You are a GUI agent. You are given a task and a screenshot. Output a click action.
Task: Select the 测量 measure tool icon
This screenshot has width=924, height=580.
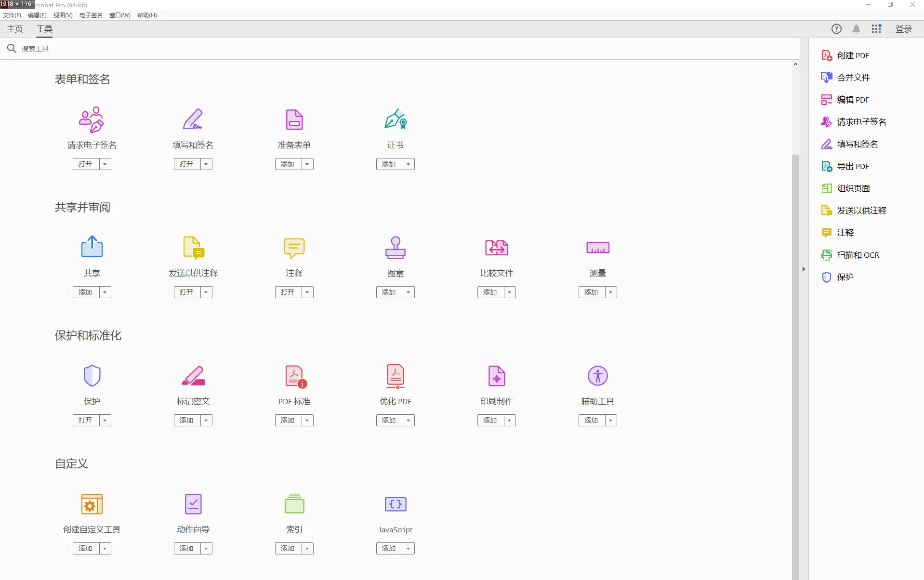(x=597, y=248)
